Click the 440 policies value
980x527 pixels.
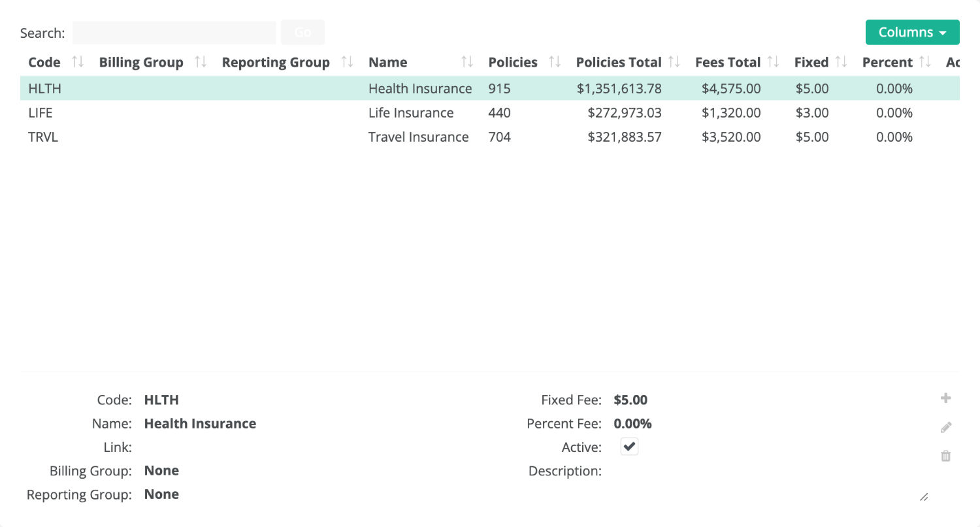pyautogui.click(x=500, y=112)
